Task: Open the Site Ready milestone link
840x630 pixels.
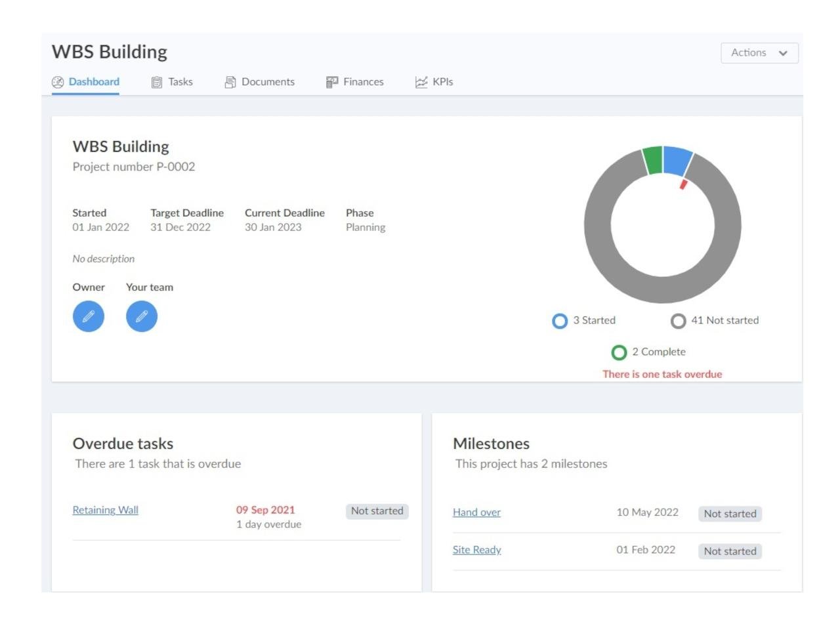Action: point(477,550)
